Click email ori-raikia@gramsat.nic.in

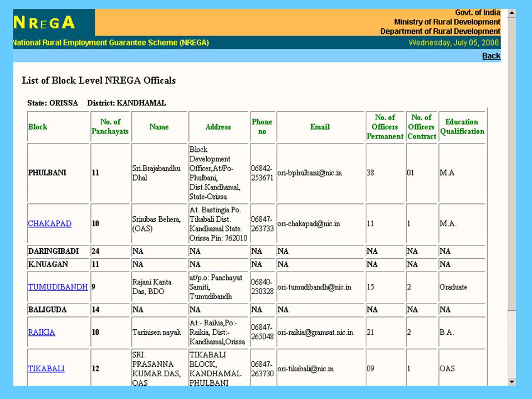coord(315,332)
